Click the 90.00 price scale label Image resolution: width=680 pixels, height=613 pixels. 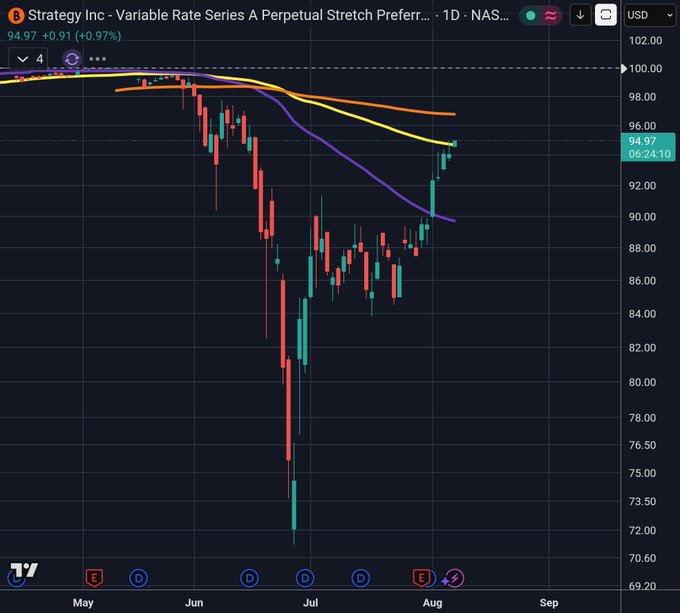coord(642,216)
